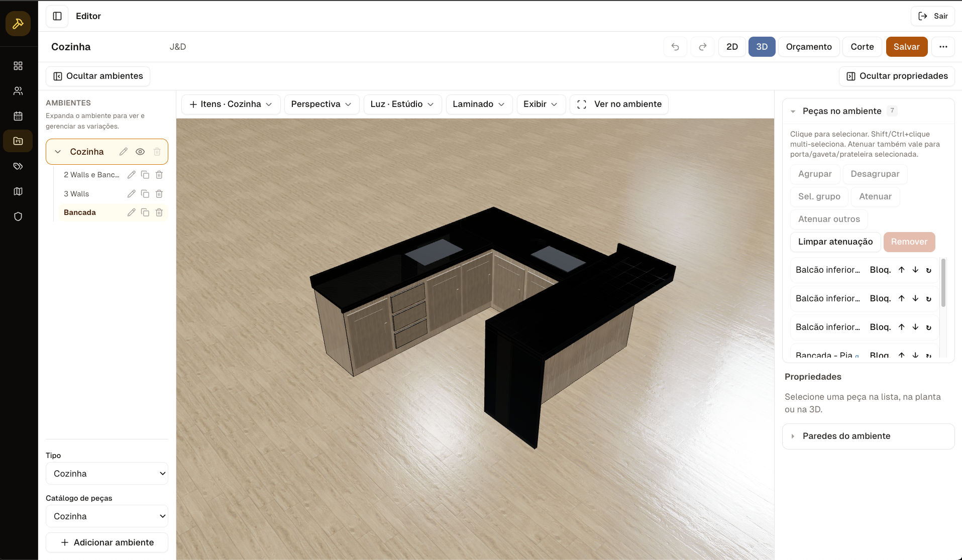Rotate the second Balcão inferior item
962x560 pixels.
pos(929,298)
